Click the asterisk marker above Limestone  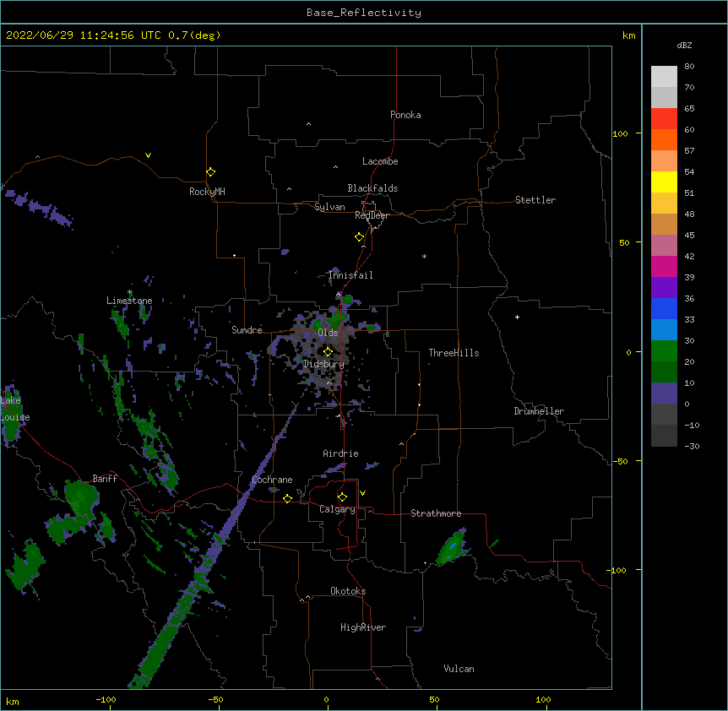pyautogui.click(x=130, y=292)
